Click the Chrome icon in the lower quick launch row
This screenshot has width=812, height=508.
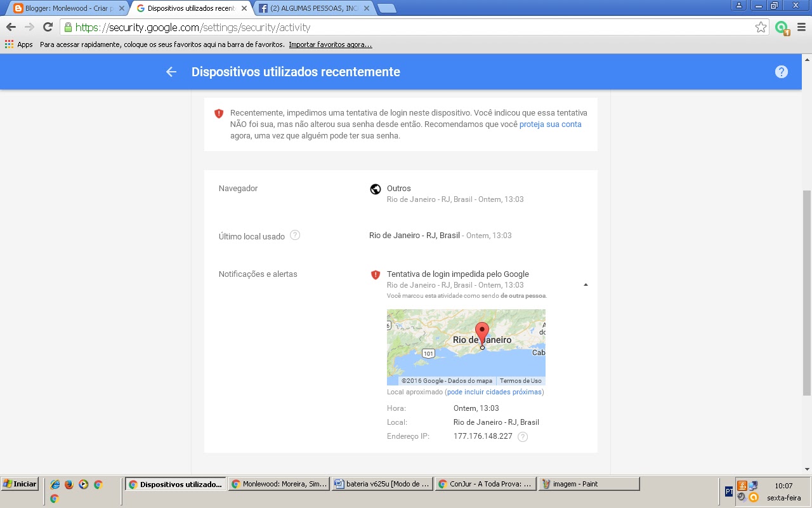point(55,499)
